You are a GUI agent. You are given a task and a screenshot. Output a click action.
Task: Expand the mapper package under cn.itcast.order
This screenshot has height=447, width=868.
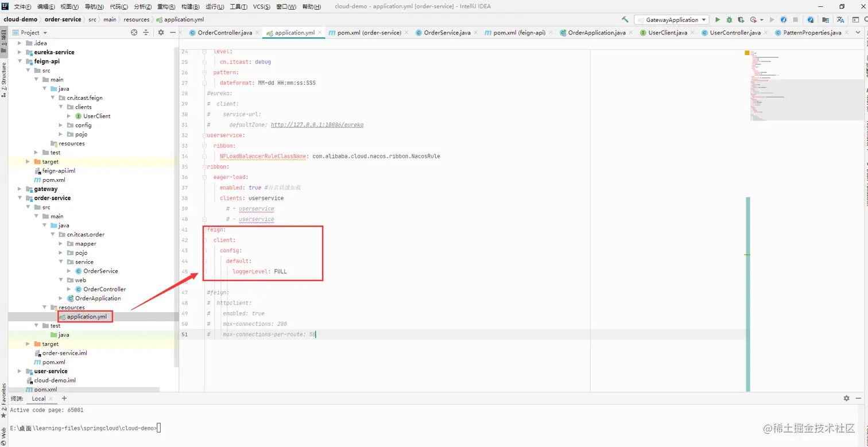point(61,244)
